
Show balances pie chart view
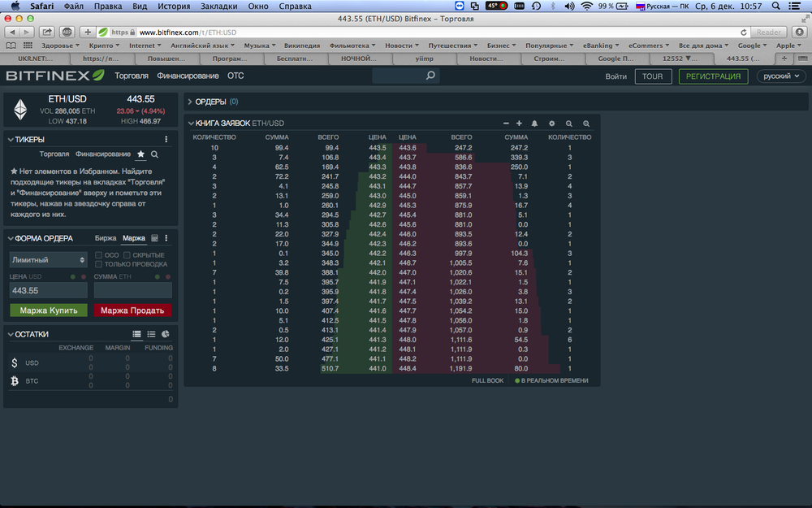click(165, 334)
